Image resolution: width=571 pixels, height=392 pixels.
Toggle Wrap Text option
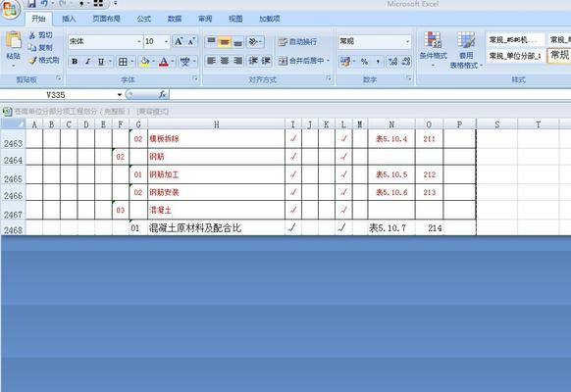click(x=298, y=42)
